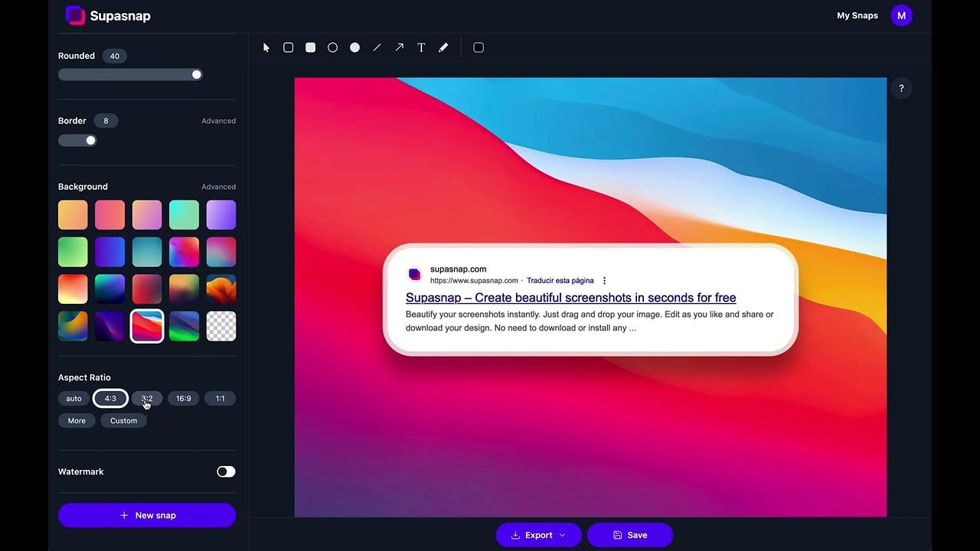Select the orange Ventura wallpaper background
The width and height of the screenshot is (980, 551).
click(221, 289)
